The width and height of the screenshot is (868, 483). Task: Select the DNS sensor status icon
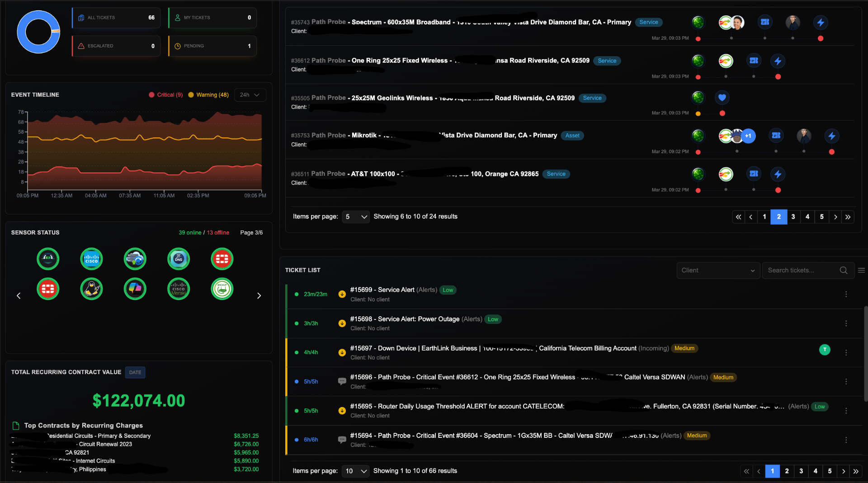pos(178,258)
